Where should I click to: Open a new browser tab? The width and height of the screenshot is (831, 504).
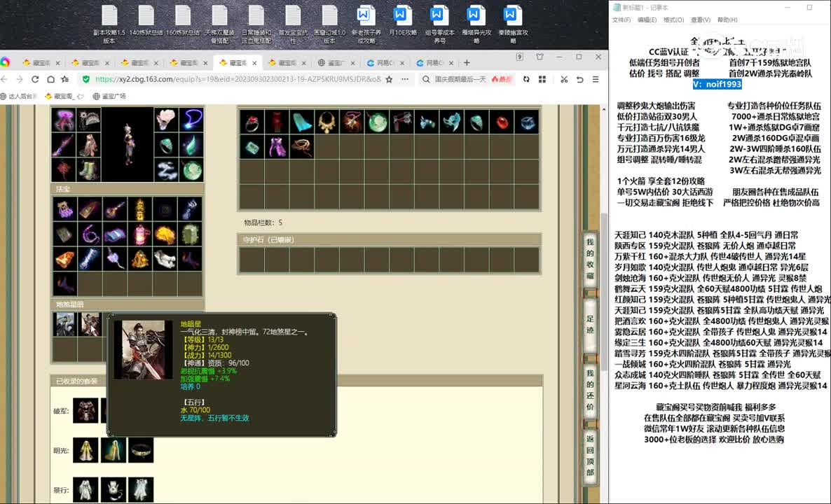[x=467, y=62]
